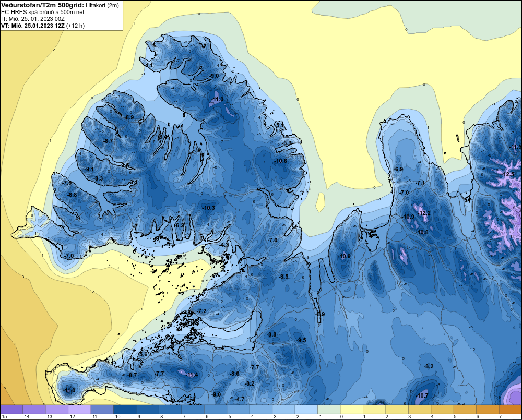
Task: Click the -7.1 temperature label on the map
Action: point(420,183)
